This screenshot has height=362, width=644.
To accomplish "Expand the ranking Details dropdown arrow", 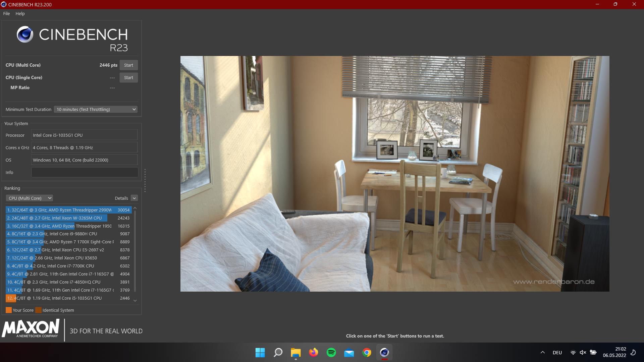I will [x=134, y=198].
